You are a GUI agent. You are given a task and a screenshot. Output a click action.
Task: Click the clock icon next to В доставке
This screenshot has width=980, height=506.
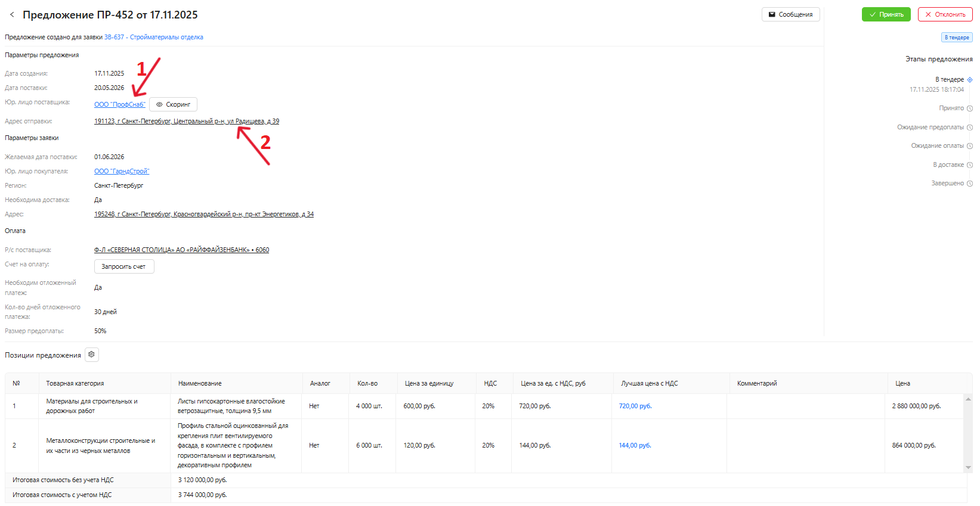(970, 165)
